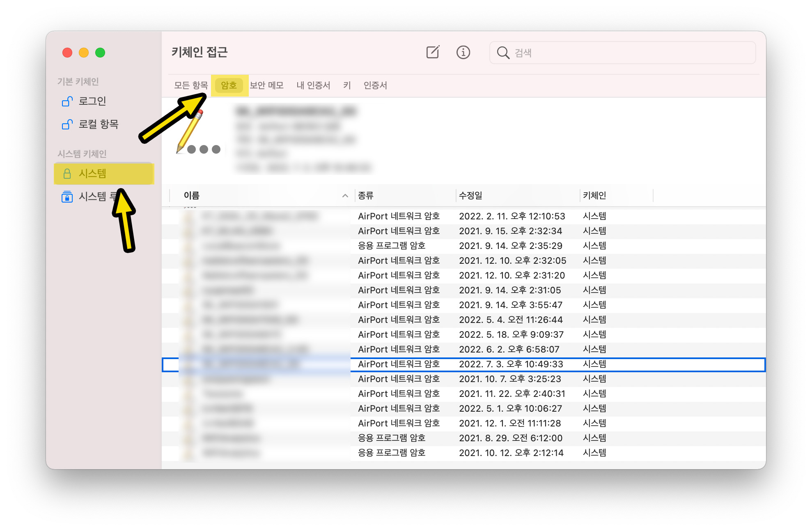Open the 인증서 tab
This screenshot has width=812, height=530.
tap(375, 85)
